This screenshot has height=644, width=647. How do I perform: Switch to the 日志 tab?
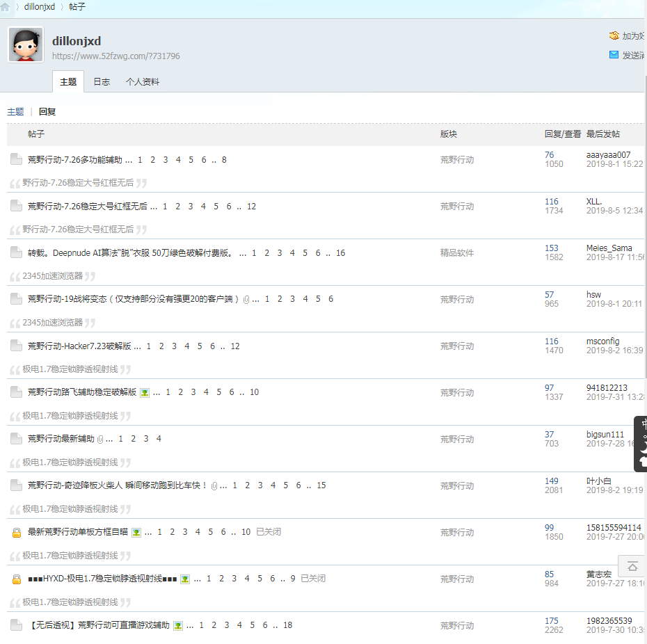click(102, 81)
